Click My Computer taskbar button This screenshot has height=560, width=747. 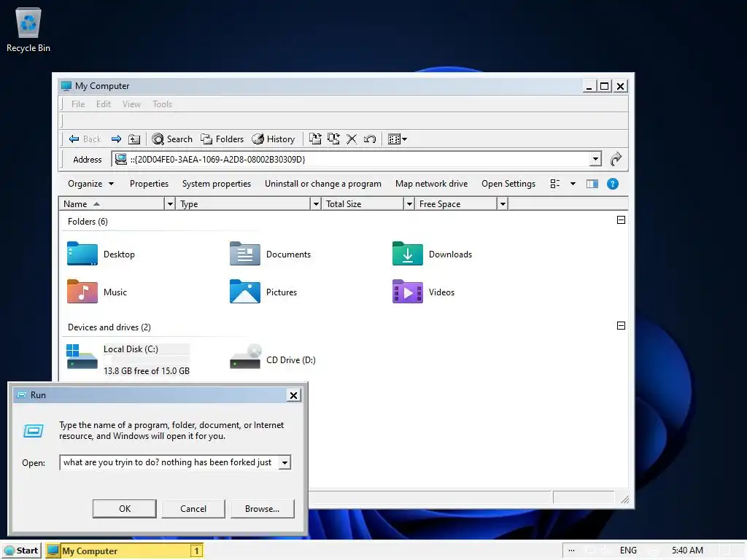pyautogui.click(x=125, y=551)
